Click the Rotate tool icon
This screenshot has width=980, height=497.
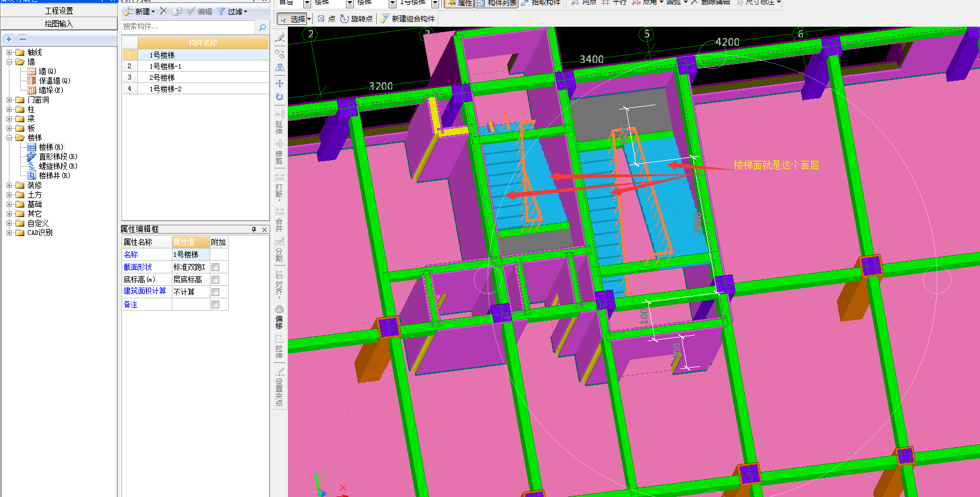click(x=280, y=97)
